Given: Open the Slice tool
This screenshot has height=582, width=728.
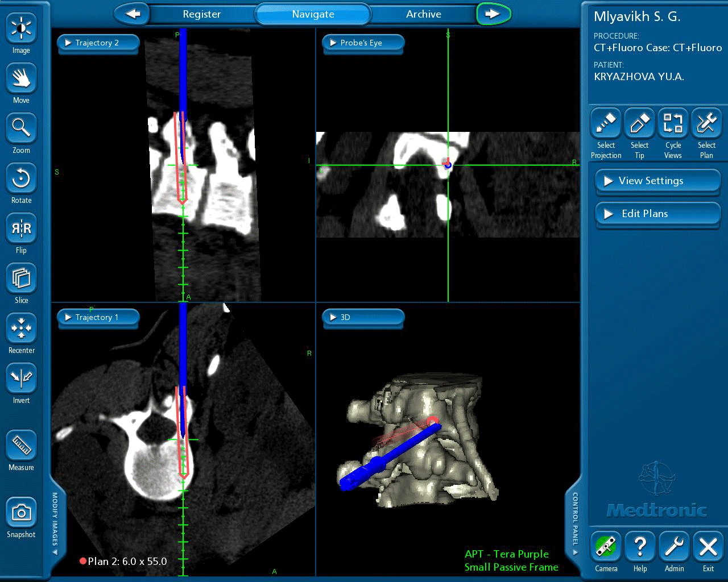Looking at the screenshot, I should click(21, 279).
